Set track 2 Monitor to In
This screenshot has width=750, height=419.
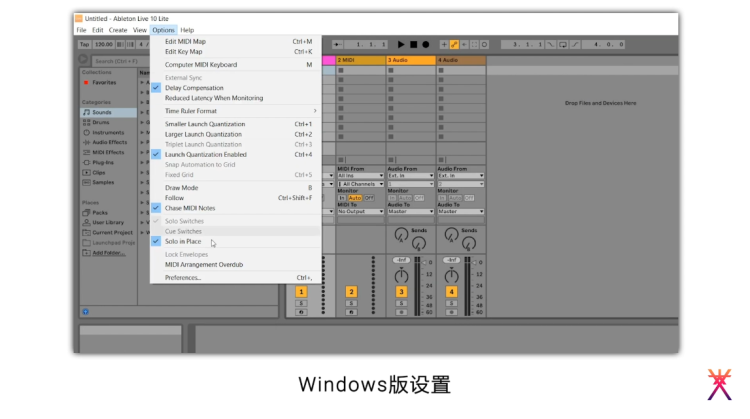tap(342, 198)
